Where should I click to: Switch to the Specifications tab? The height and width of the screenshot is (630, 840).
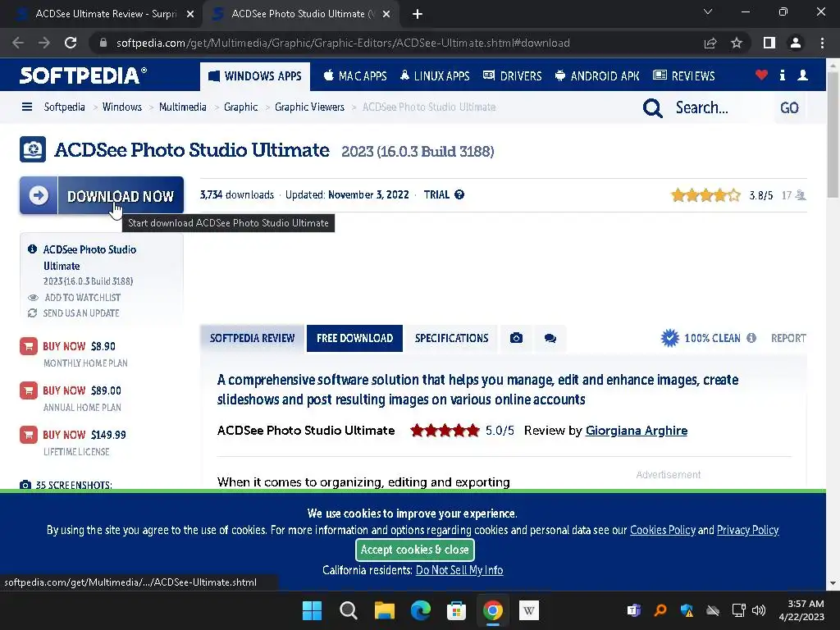[451, 338]
